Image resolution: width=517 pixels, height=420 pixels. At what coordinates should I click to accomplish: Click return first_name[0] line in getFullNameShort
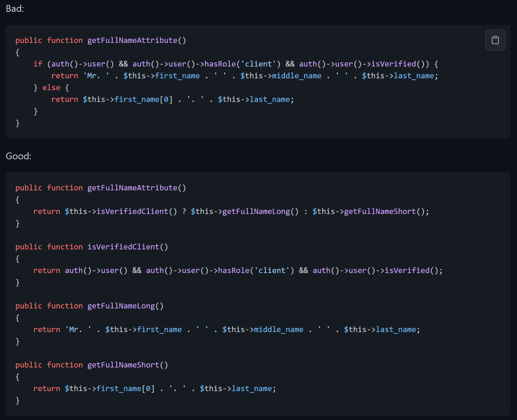tap(155, 389)
